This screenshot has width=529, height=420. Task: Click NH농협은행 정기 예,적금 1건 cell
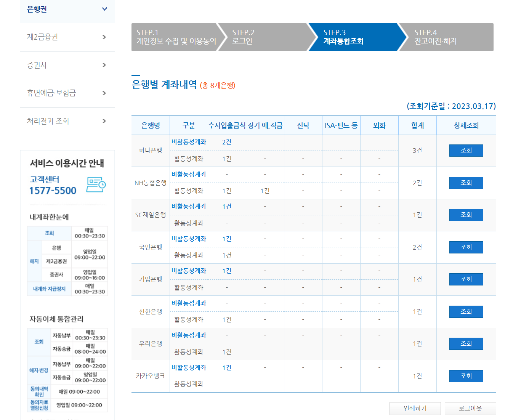click(265, 191)
